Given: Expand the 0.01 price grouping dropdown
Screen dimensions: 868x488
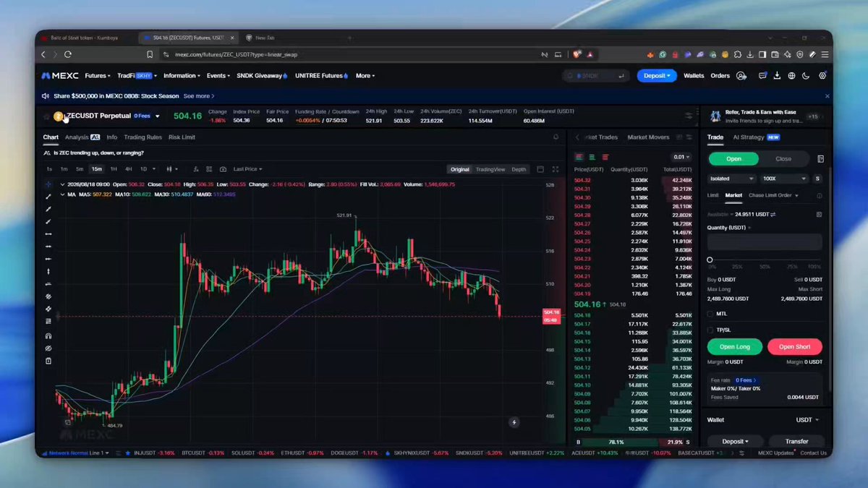Looking at the screenshot, I should (x=681, y=157).
